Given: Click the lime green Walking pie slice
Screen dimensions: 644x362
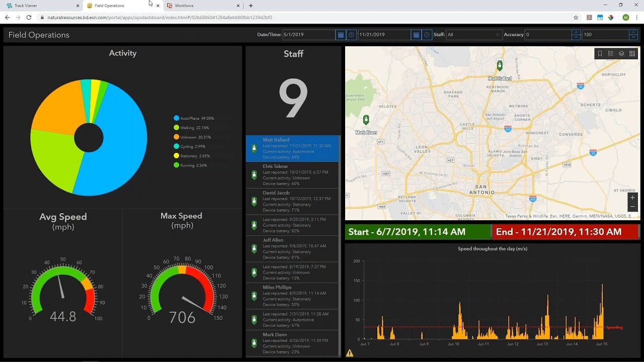Looking at the screenshot, I should [56, 158].
